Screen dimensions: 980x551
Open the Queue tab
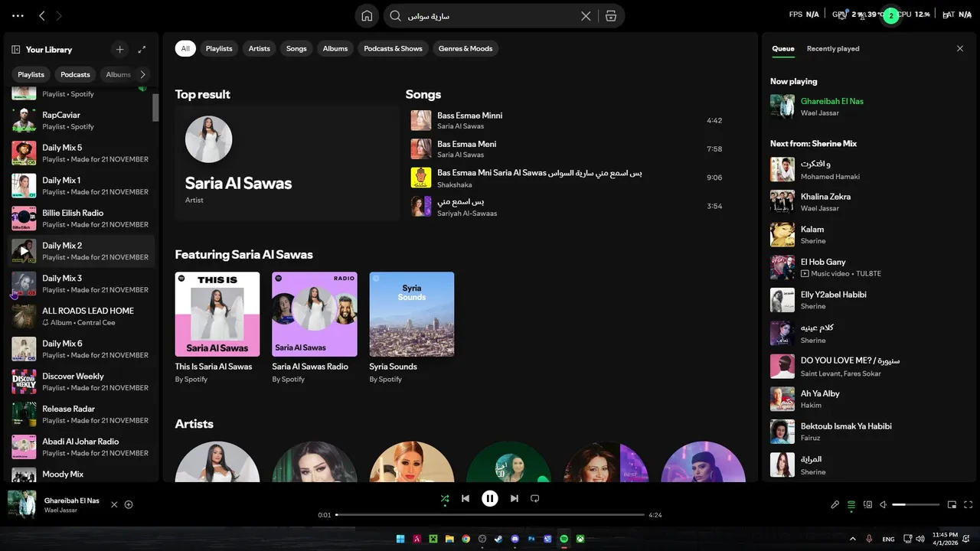point(782,48)
